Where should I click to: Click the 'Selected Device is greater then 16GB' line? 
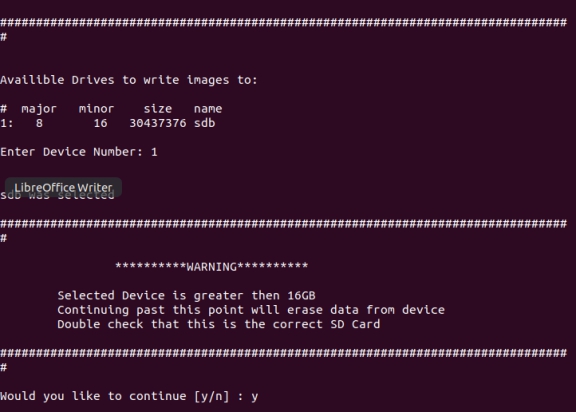(186, 295)
